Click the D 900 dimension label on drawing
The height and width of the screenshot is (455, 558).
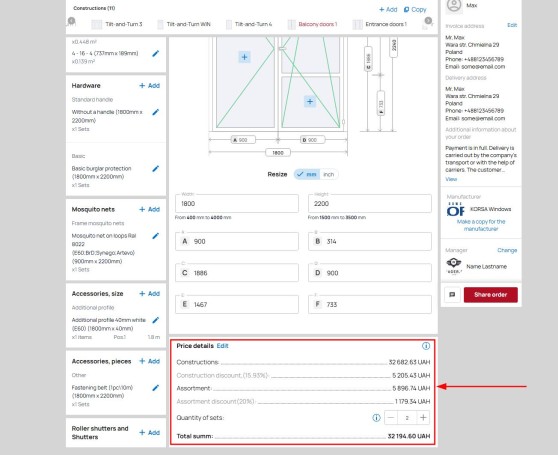pyautogui.click(x=312, y=140)
